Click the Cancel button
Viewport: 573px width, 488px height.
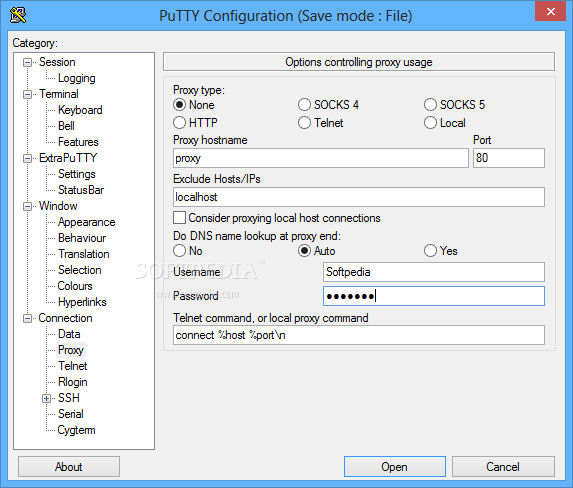tap(503, 466)
